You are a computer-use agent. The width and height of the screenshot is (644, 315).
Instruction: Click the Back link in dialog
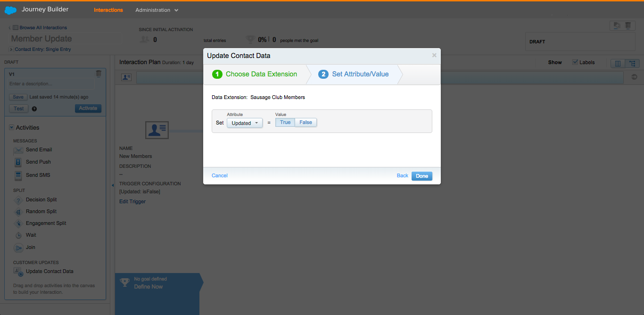[x=403, y=175]
